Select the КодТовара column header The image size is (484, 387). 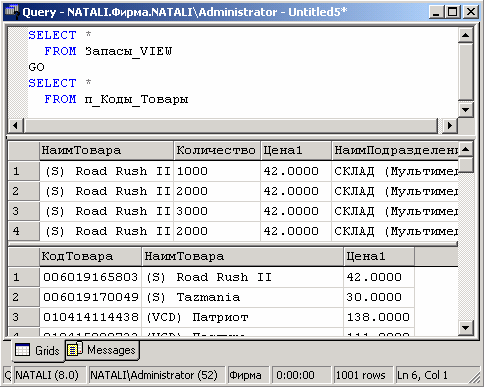91,256
